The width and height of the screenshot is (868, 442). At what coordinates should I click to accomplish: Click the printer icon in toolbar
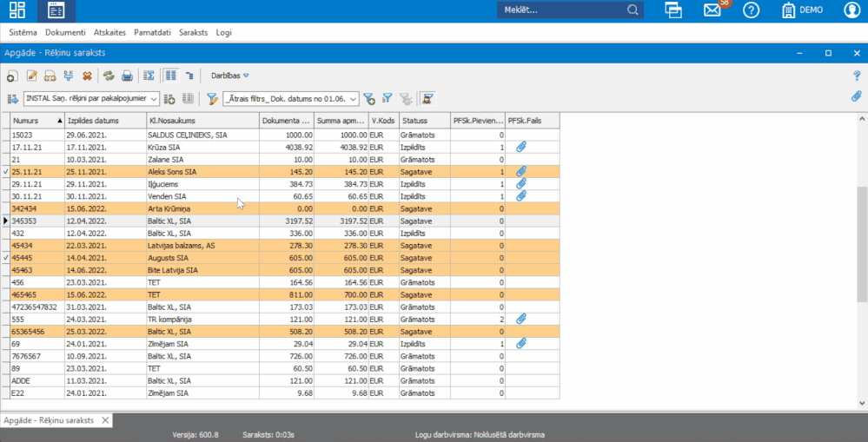coord(127,76)
